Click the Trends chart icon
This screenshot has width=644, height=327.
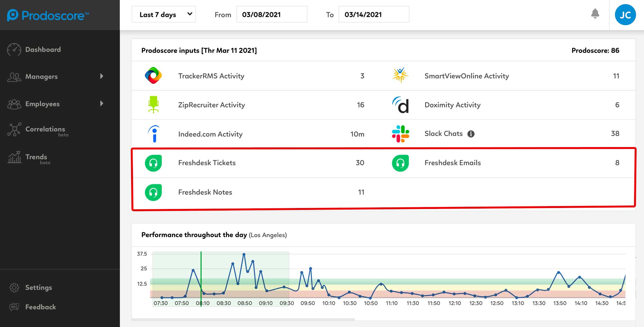(14, 157)
